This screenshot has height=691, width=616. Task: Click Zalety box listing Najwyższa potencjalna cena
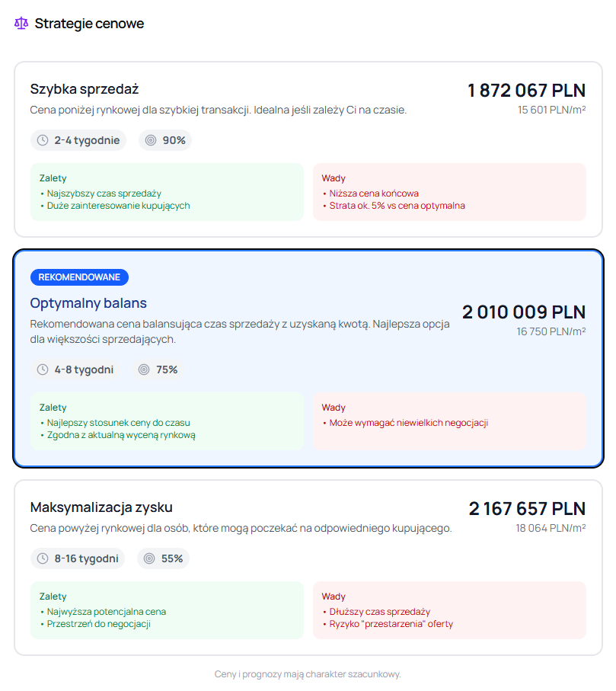[x=167, y=610]
